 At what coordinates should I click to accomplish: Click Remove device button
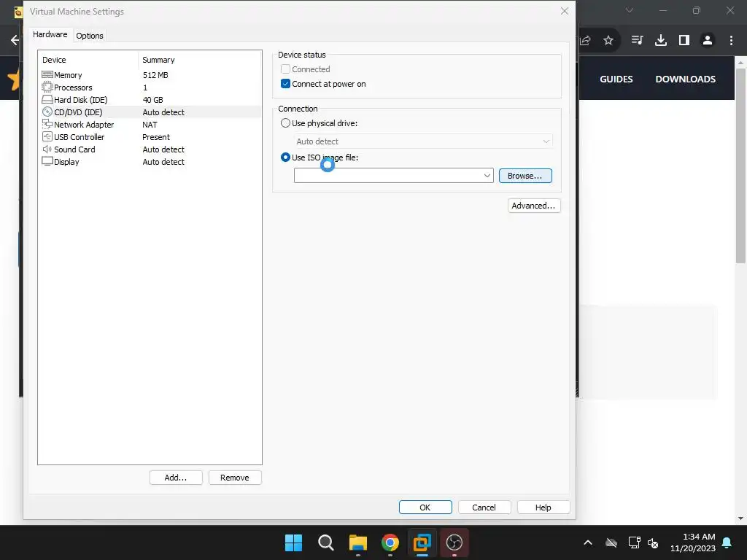(235, 478)
